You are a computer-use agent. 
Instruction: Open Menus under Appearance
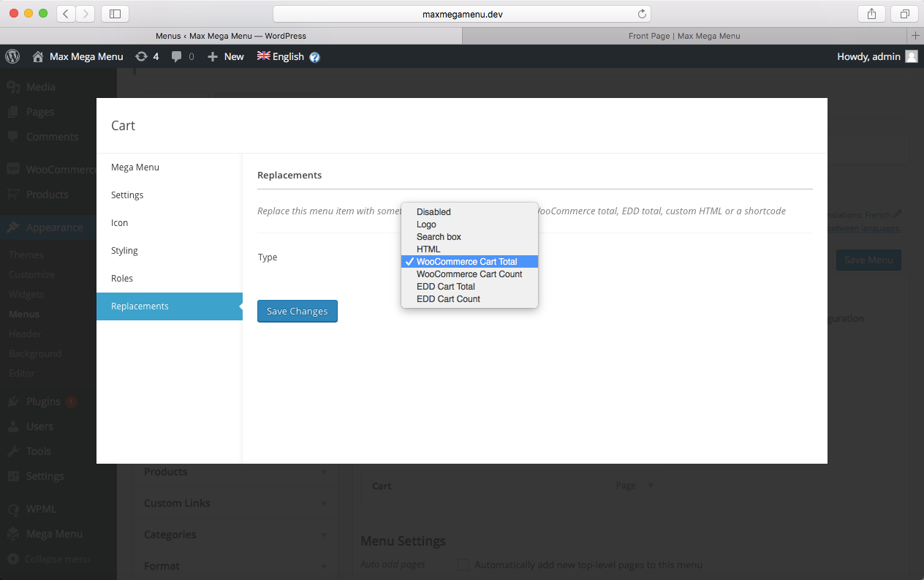click(x=24, y=314)
